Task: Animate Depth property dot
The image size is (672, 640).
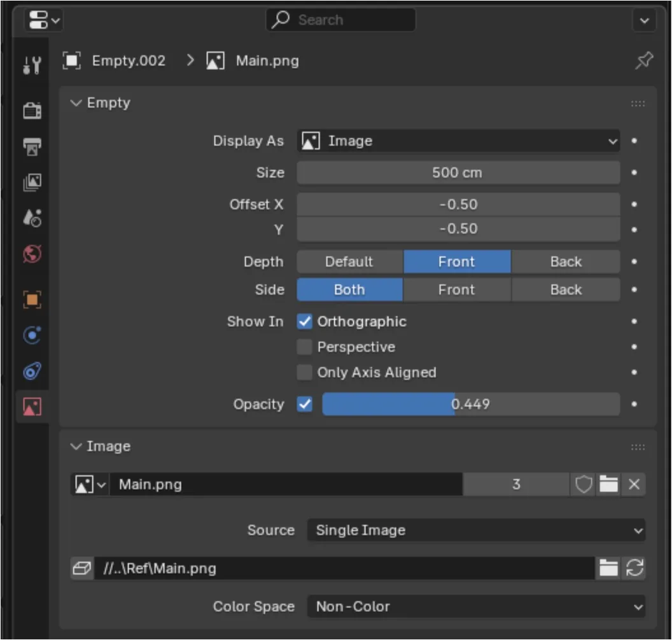Action: pos(634,261)
